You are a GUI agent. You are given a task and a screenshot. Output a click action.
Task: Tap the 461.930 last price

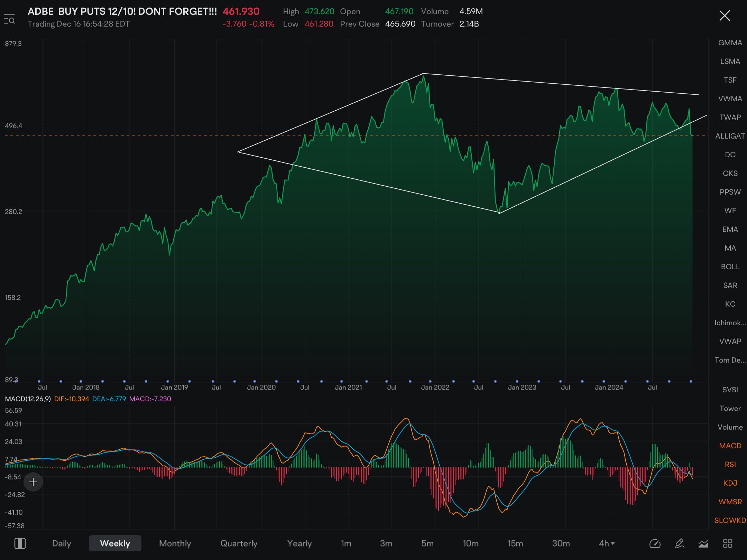[241, 11]
